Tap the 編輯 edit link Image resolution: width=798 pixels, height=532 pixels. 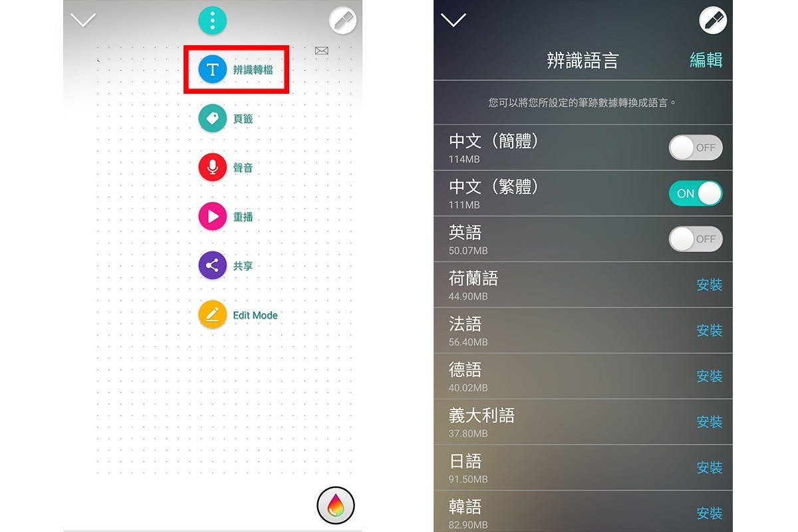pyautogui.click(x=706, y=60)
